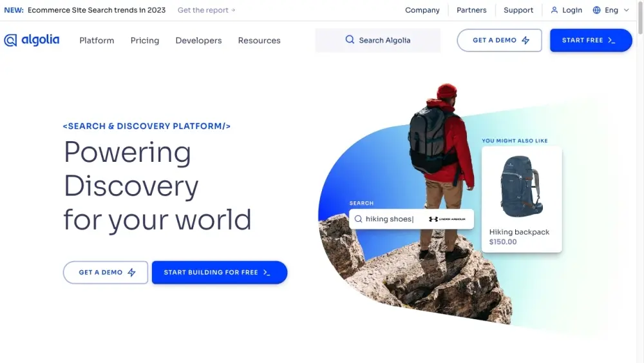Open the Pricing page

click(x=144, y=40)
